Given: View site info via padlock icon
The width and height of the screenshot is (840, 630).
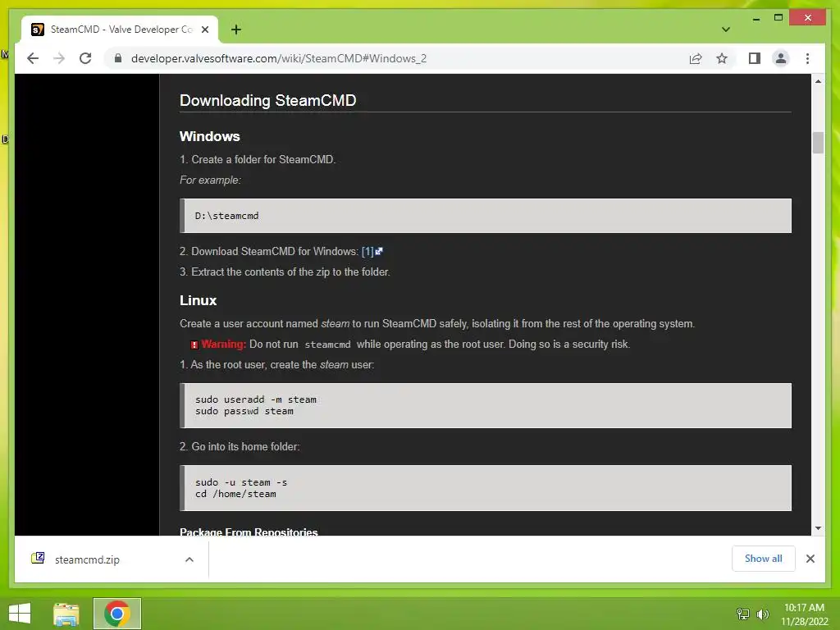Looking at the screenshot, I should point(118,58).
